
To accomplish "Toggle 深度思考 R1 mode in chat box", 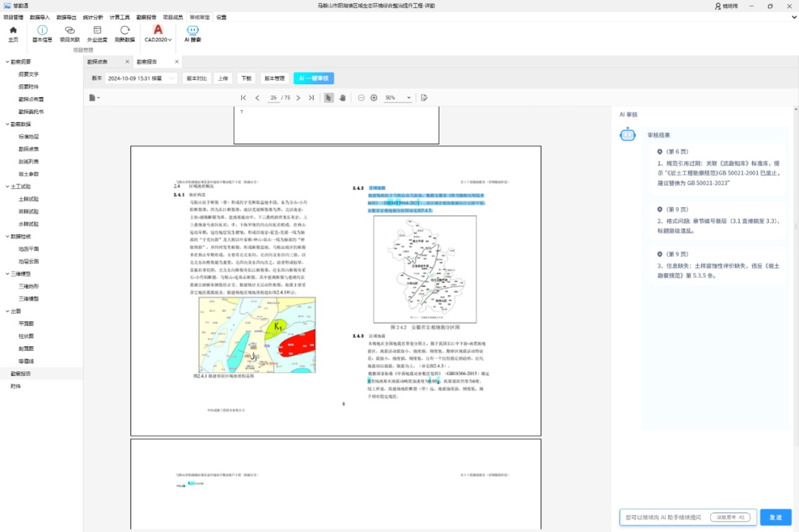I will tap(730, 517).
